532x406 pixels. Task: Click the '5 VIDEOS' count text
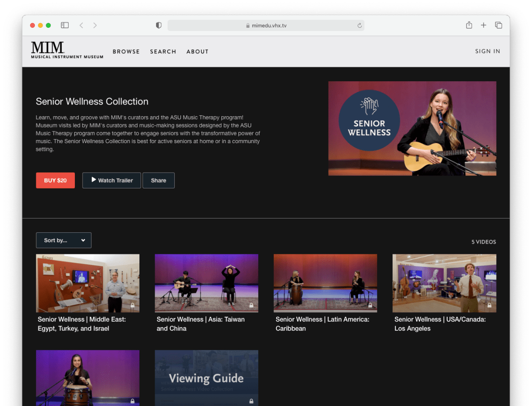[484, 242]
